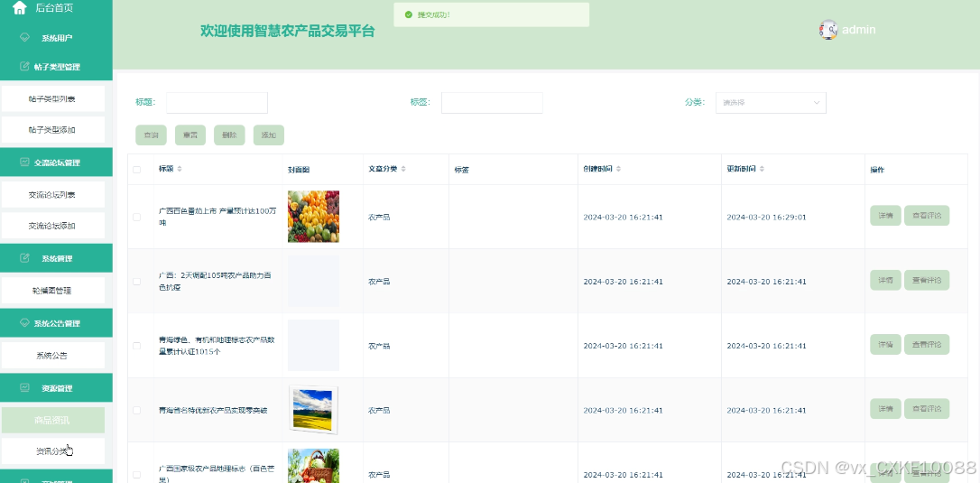
Task: Click the 欢迎使用智慧农产品交易平台 heading
Action: coord(288,31)
